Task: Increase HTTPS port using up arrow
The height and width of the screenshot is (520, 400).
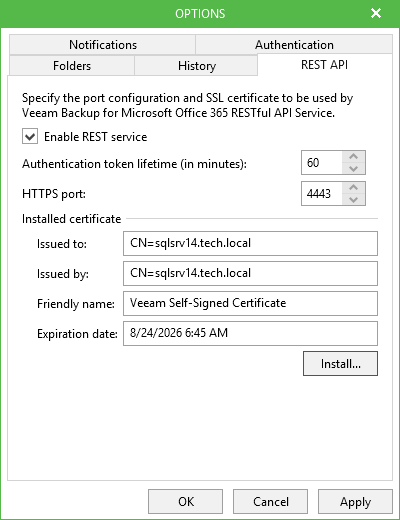Action: coord(354,188)
